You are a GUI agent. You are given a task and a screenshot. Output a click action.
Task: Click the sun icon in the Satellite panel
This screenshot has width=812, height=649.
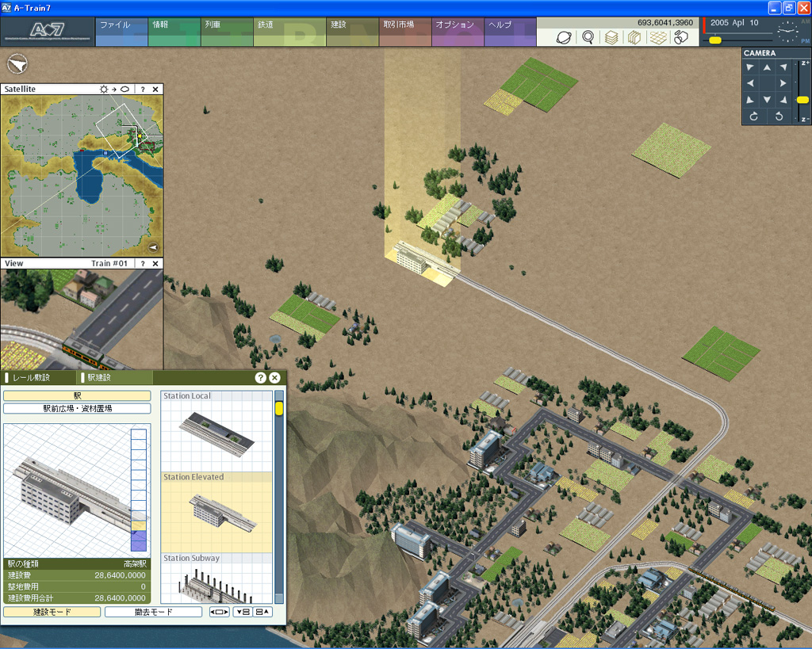click(104, 89)
